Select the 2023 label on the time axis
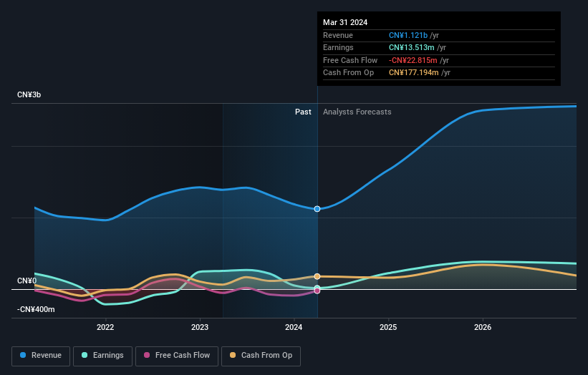588x375 pixels. (200, 328)
